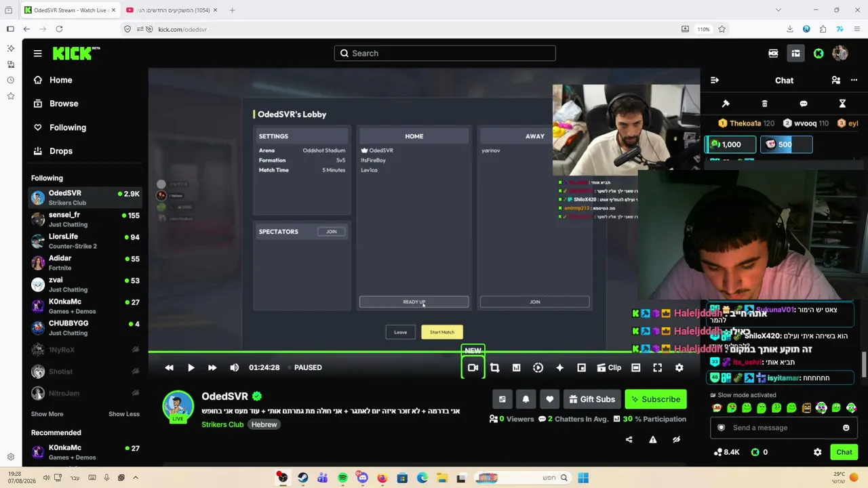Subscribe to OdedSVR
868x488 pixels.
coord(656,399)
